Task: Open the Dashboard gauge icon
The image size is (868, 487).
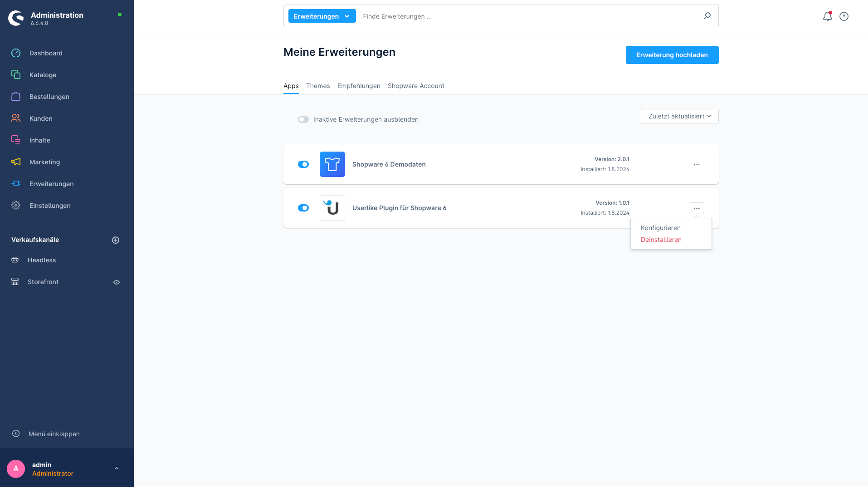Action: pos(16,53)
